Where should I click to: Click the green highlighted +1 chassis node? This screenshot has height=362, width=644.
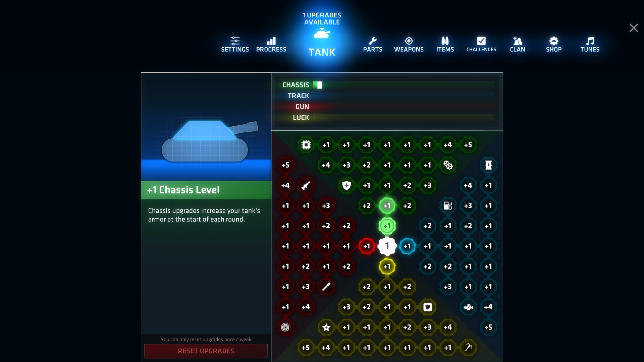point(387,205)
